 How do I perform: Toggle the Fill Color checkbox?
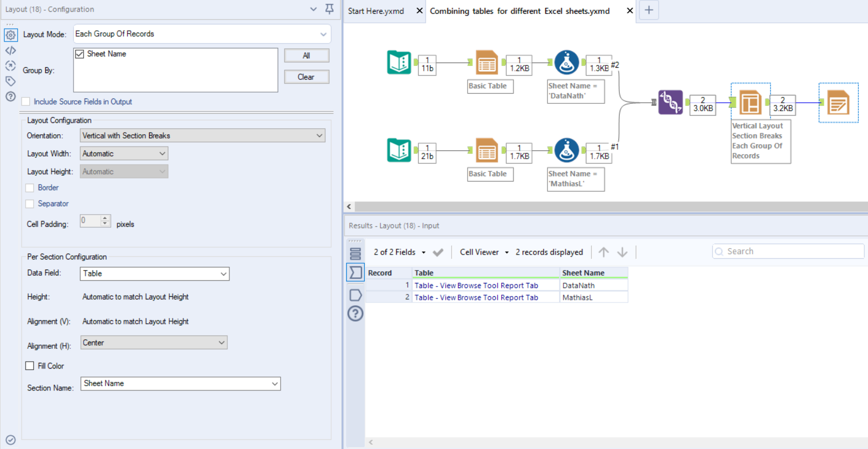pos(30,366)
